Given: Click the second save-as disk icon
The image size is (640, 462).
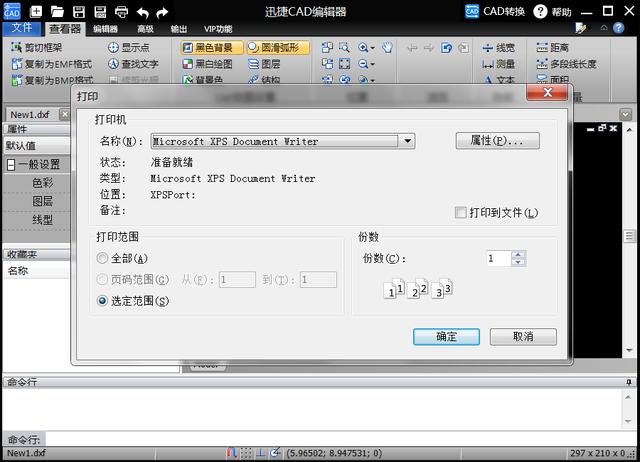Looking at the screenshot, I should (x=100, y=12).
